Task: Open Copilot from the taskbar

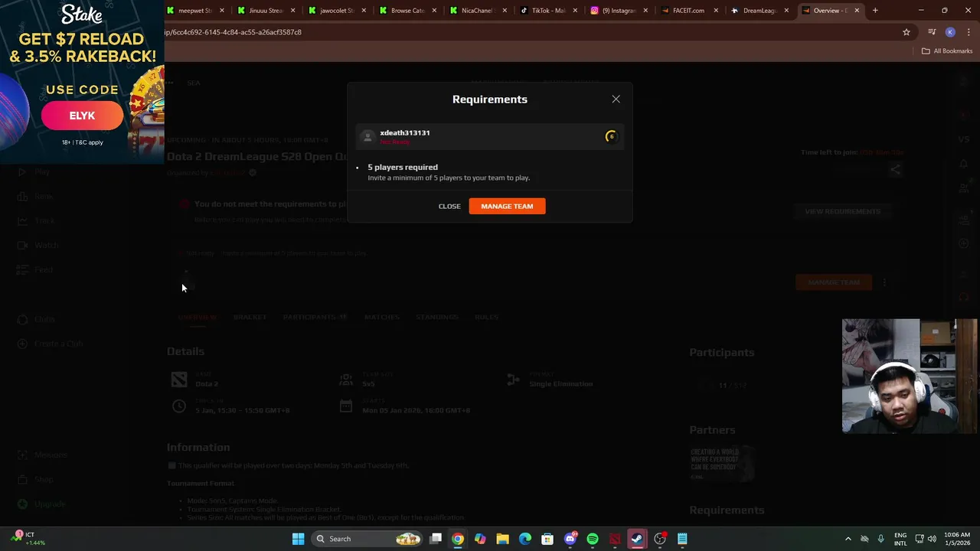Action: (x=480, y=539)
